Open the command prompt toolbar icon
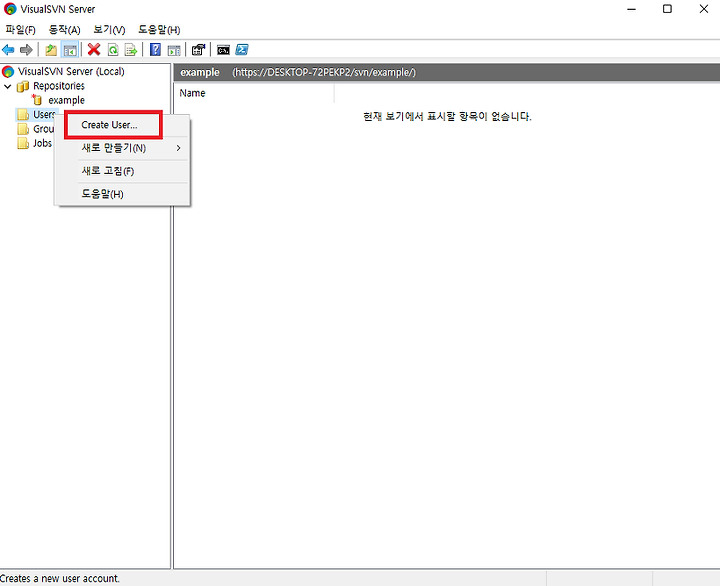The width and height of the screenshot is (720, 586). [224, 50]
